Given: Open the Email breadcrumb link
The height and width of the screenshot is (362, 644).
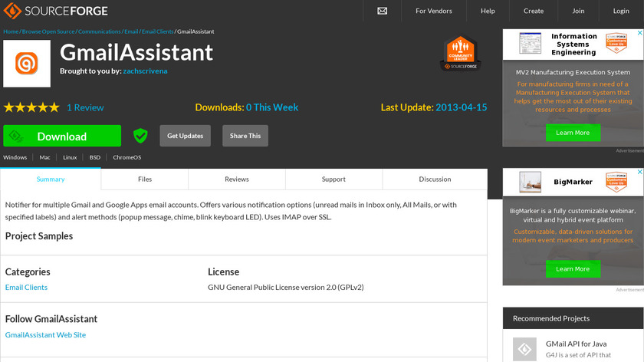Looking at the screenshot, I should click(131, 31).
